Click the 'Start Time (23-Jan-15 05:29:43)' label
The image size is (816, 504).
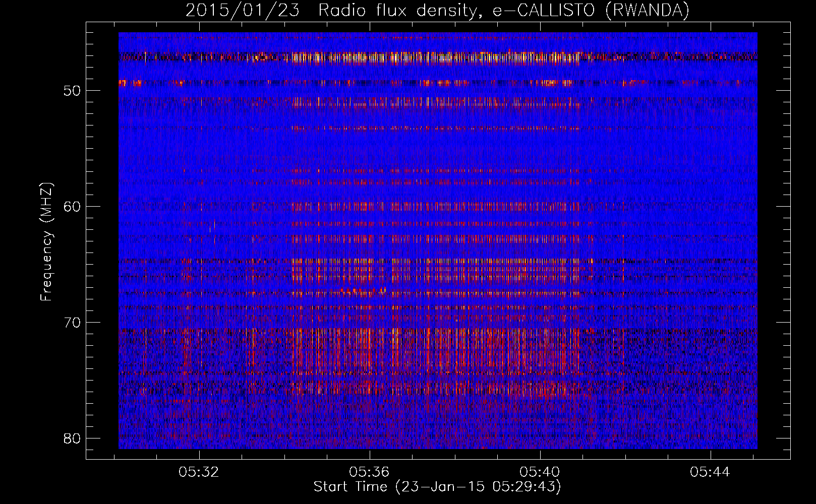(437, 487)
